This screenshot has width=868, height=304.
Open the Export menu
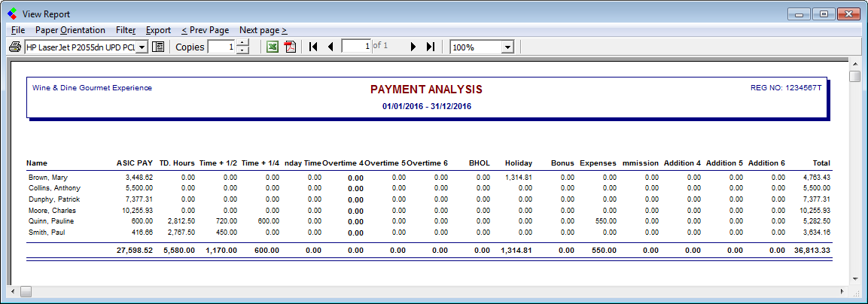tap(158, 30)
